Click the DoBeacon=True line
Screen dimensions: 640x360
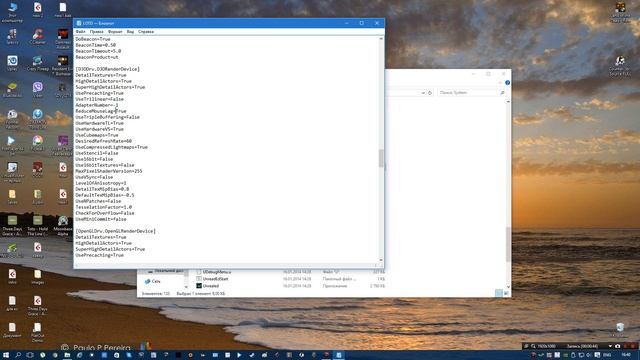pos(93,39)
